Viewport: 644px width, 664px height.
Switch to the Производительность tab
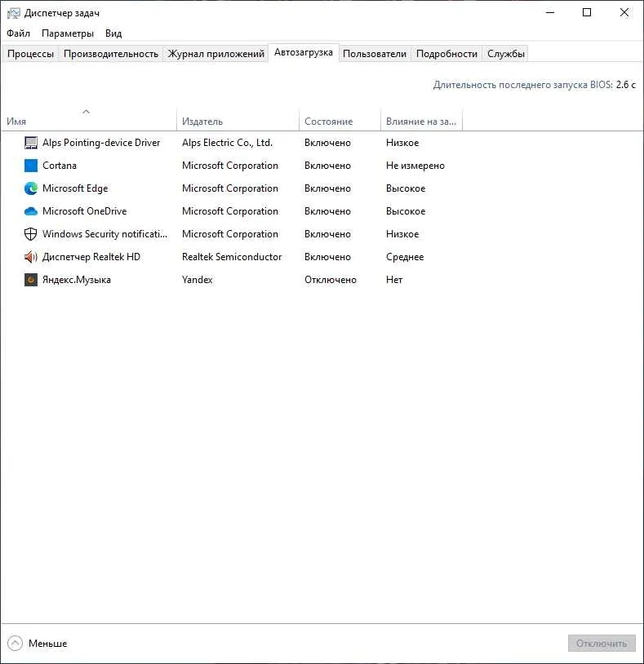(110, 54)
